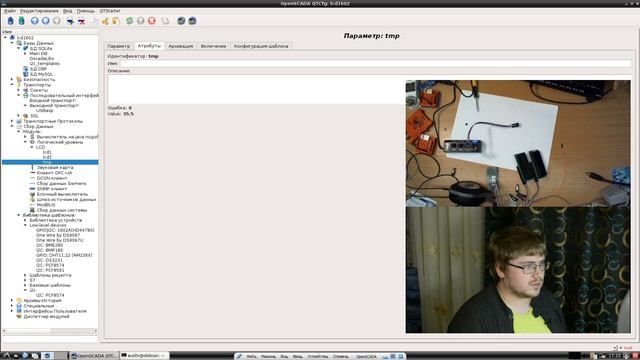The image size is (640, 360).
Task: Open the QTStarter menu
Action: (x=110, y=11)
